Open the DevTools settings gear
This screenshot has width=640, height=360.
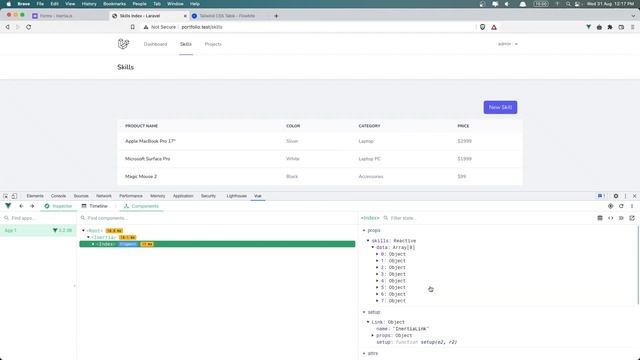tap(616, 196)
